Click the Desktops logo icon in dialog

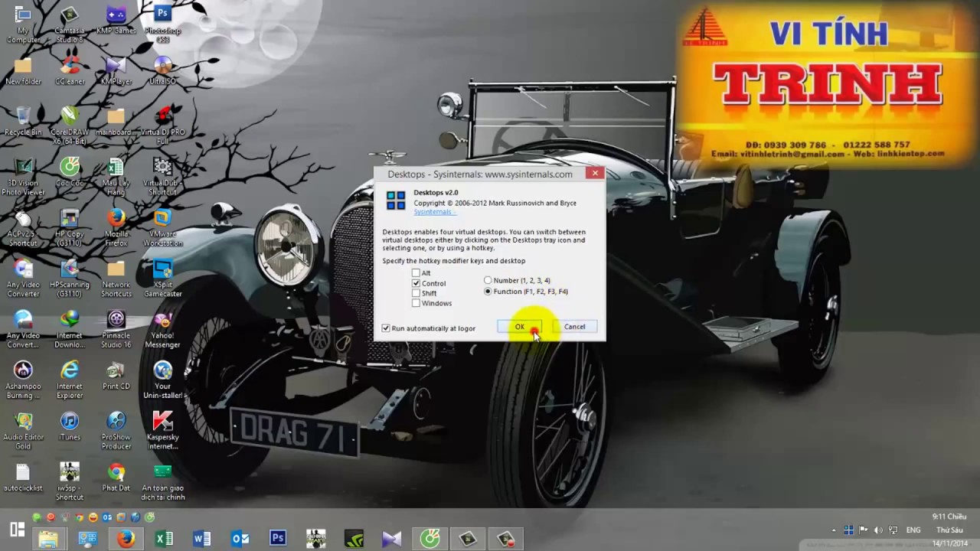(396, 201)
